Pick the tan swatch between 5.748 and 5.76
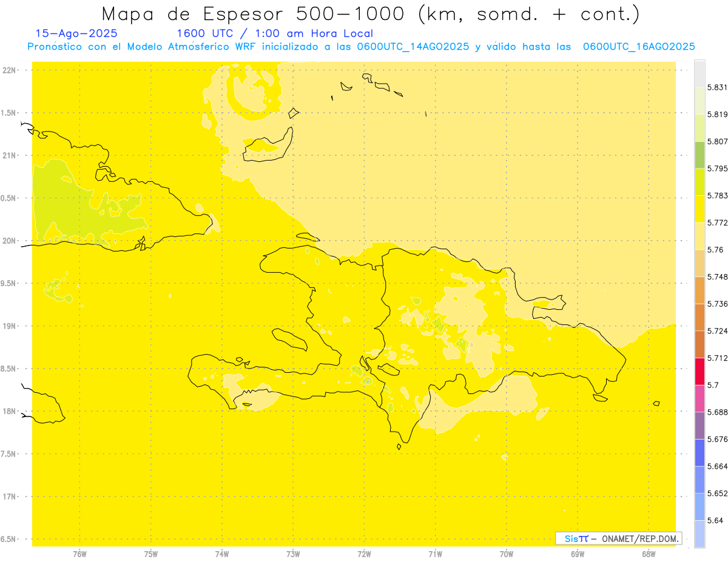Image resolution: width=728 pixels, height=562 pixels. pyautogui.click(x=699, y=263)
